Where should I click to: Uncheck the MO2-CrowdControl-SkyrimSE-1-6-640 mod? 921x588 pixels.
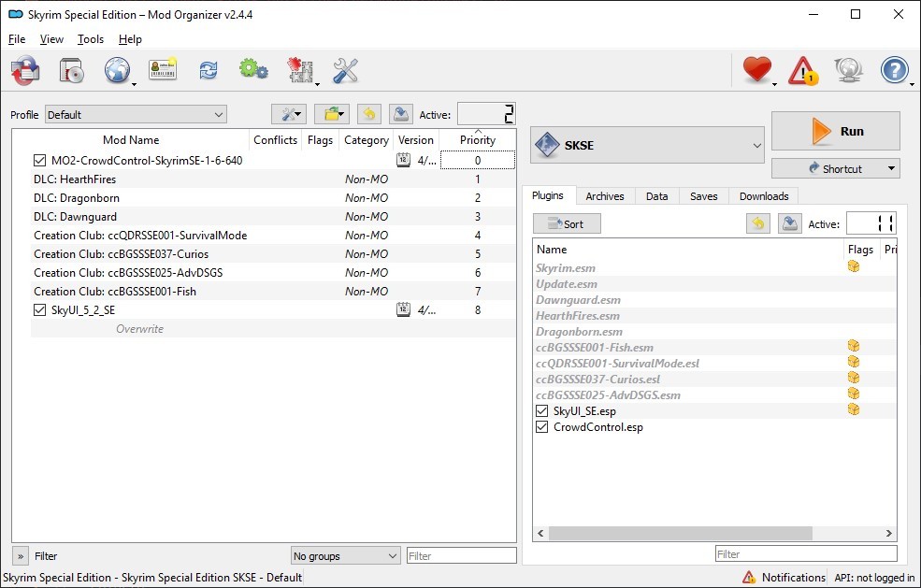click(39, 160)
